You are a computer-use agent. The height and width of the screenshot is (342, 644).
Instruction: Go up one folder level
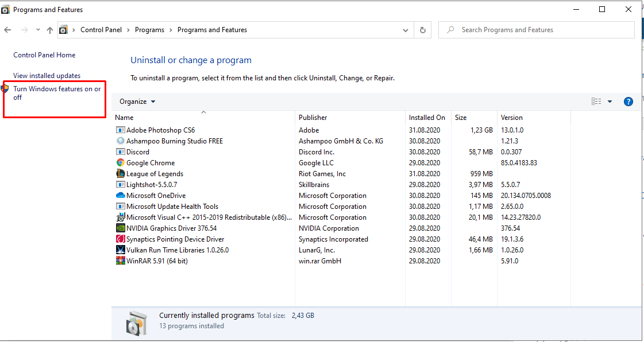[50, 30]
